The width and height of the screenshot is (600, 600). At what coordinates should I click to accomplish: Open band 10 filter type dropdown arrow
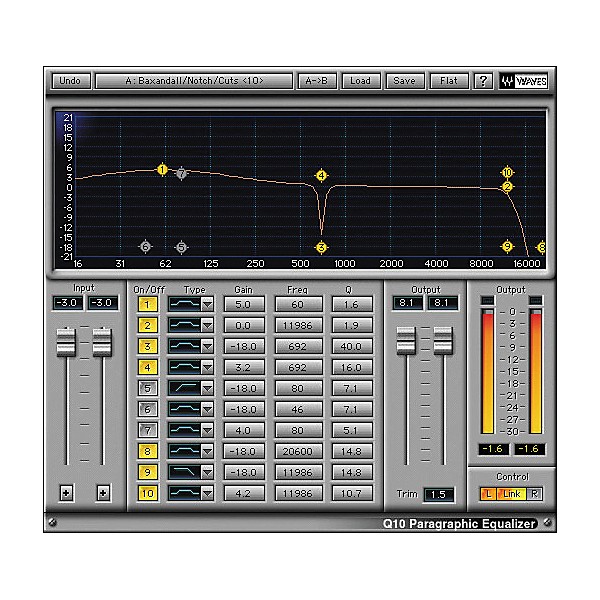[x=207, y=493]
